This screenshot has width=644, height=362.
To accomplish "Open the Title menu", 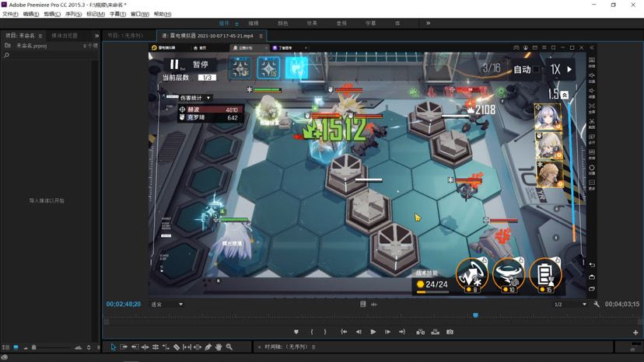I will [x=117, y=14].
